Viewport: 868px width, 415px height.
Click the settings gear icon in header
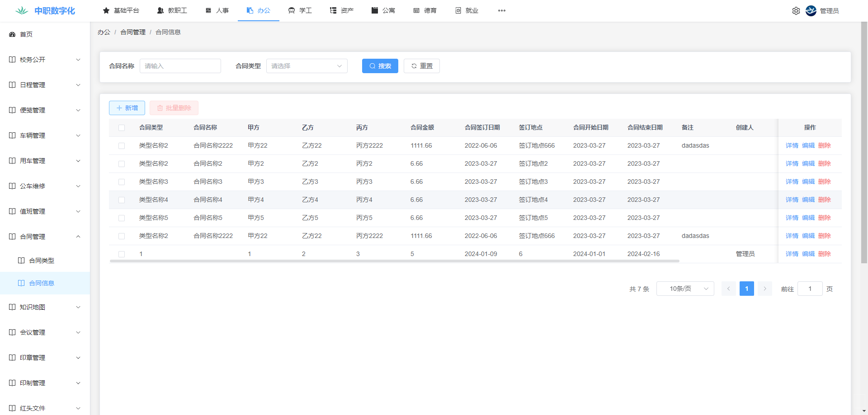[x=796, y=11]
